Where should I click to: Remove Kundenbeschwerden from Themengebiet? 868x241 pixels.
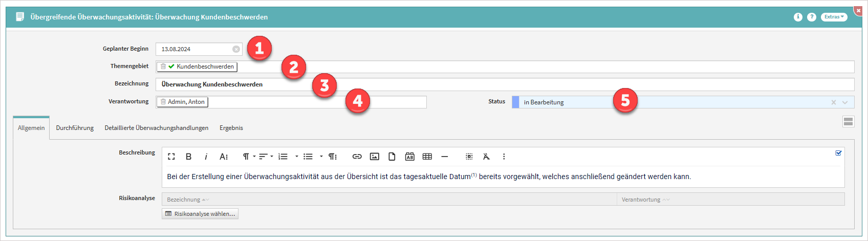[x=163, y=67]
